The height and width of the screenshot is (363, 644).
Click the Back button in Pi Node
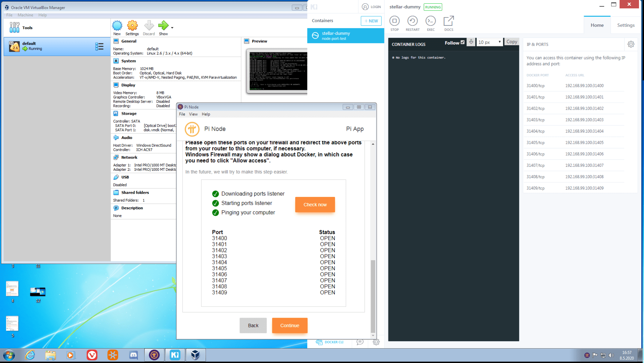pyautogui.click(x=253, y=325)
